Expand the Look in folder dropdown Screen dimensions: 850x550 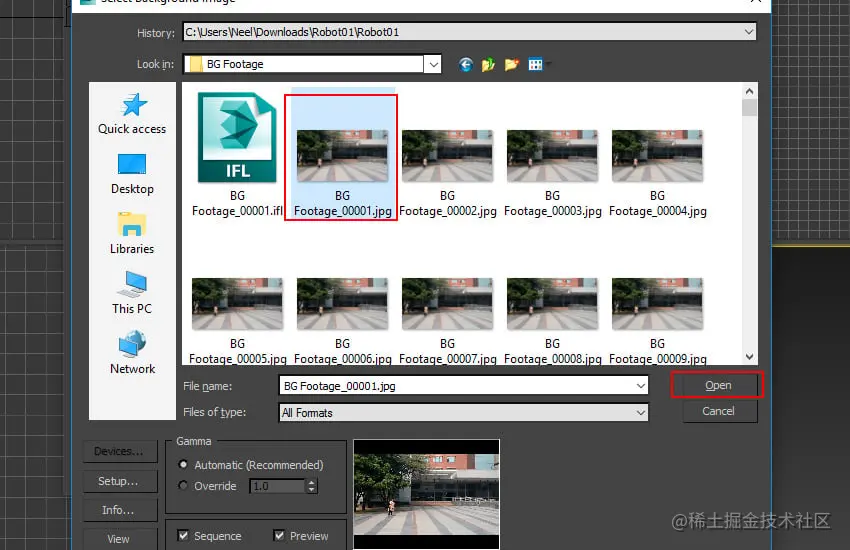(433, 64)
